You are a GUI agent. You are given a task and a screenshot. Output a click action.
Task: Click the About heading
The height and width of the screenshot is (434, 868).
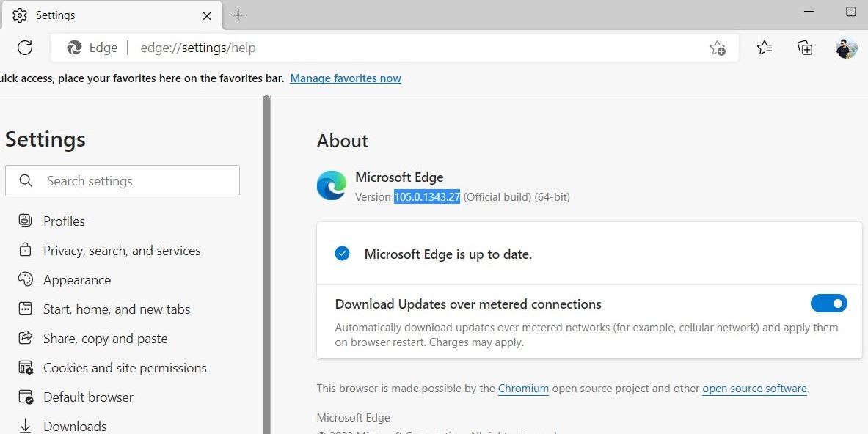[342, 141]
